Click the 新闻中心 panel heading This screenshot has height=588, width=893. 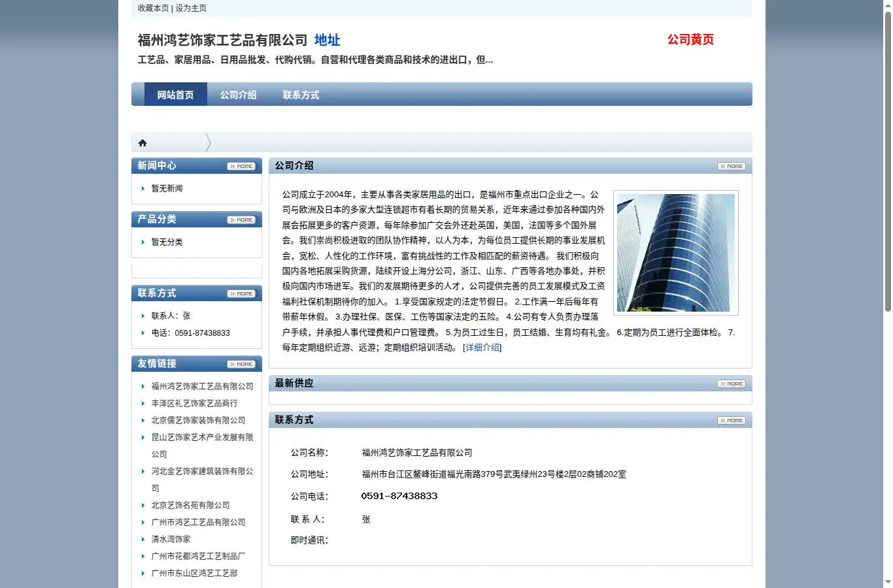[x=157, y=166]
